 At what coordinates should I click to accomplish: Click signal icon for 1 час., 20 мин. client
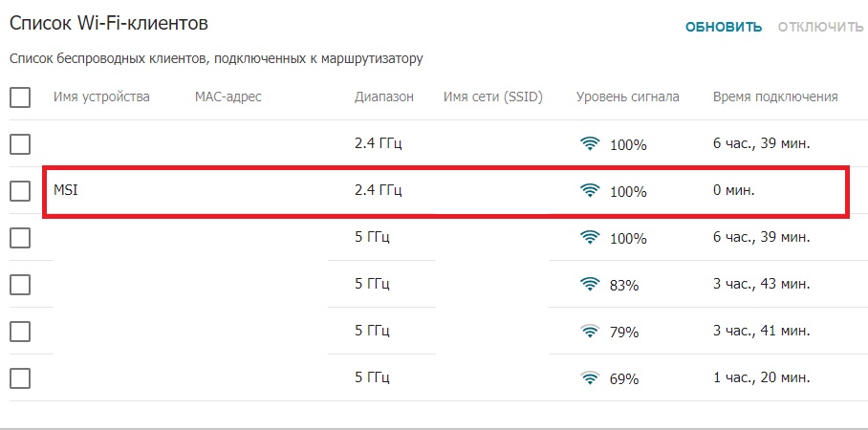[x=590, y=377]
